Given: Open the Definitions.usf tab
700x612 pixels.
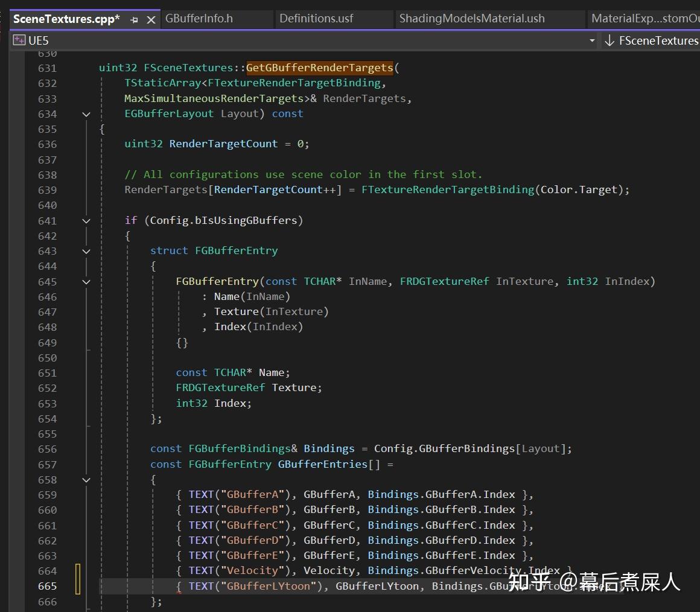Looking at the screenshot, I should pos(316,19).
